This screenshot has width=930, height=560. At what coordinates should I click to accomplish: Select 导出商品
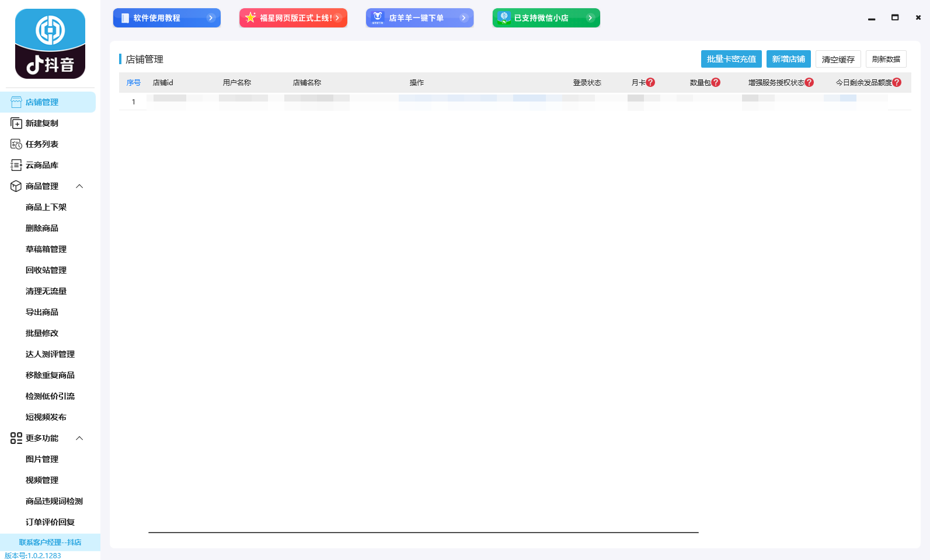pos(42,312)
